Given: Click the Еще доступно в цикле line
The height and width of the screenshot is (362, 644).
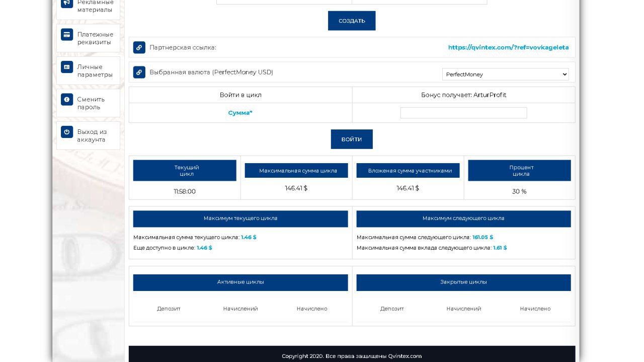Looking at the screenshot, I should tap(173, 248).
